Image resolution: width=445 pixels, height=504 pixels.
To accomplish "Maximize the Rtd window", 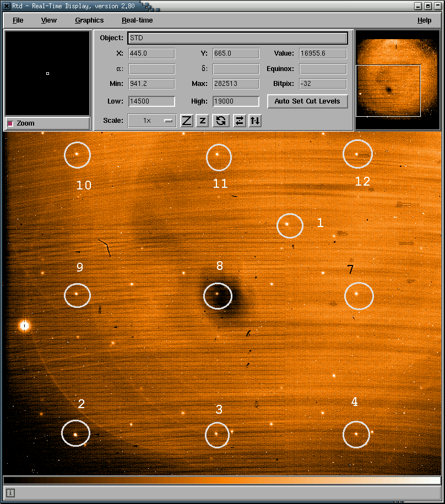I will point(428,6).
